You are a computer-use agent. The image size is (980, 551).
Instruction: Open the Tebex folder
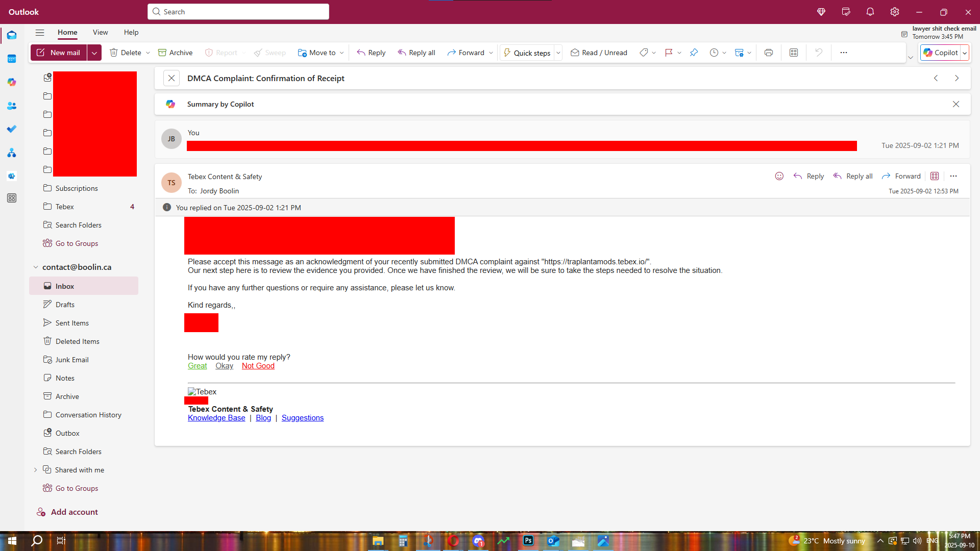click(84, 207)
